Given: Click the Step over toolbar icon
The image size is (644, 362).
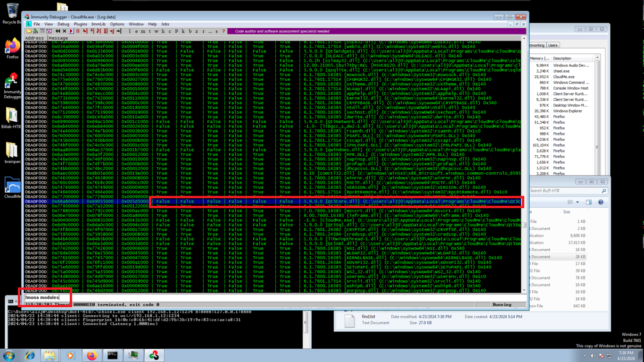Looking at the screenshot, I should 92,31.
